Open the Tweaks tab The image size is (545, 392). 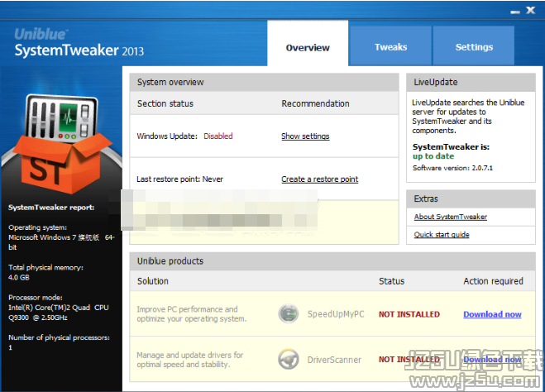coord(390,46)
